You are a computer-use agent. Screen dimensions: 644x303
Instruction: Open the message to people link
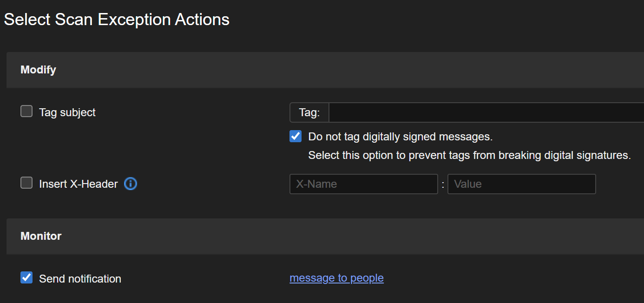coord(336,278)
